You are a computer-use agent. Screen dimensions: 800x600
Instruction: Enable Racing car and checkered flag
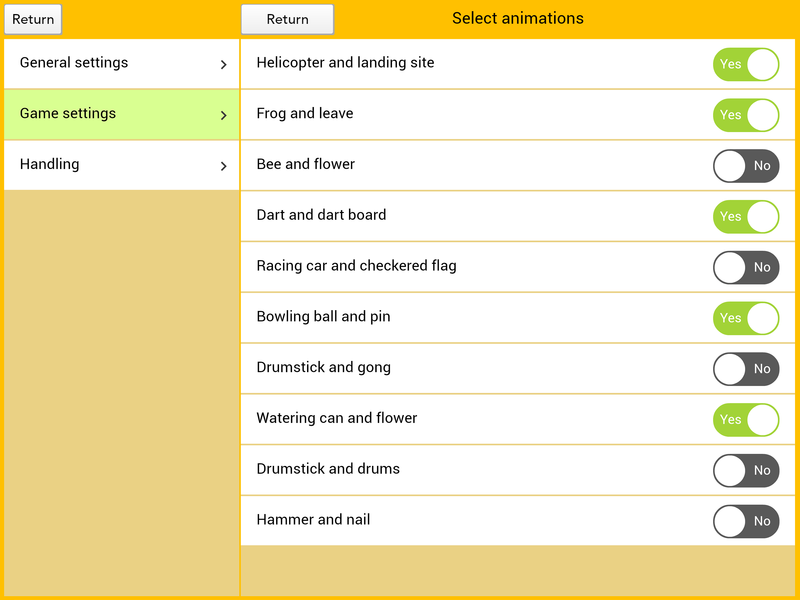click(746, 267)
